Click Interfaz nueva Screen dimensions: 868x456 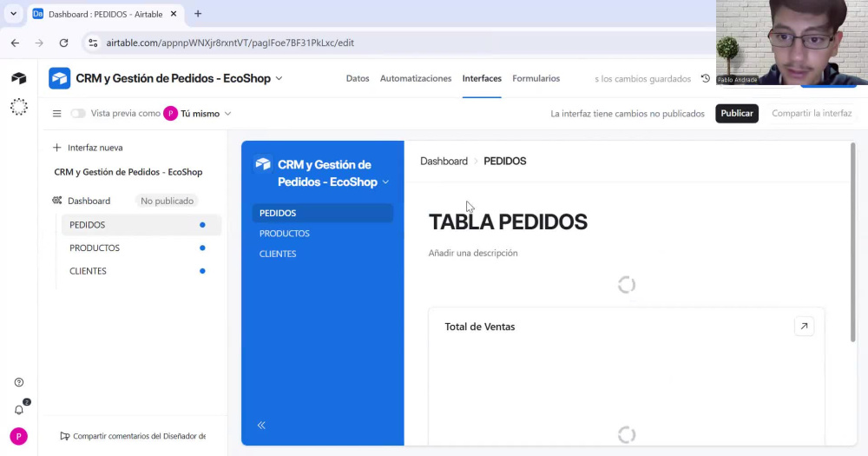click(x=95, y=148)
